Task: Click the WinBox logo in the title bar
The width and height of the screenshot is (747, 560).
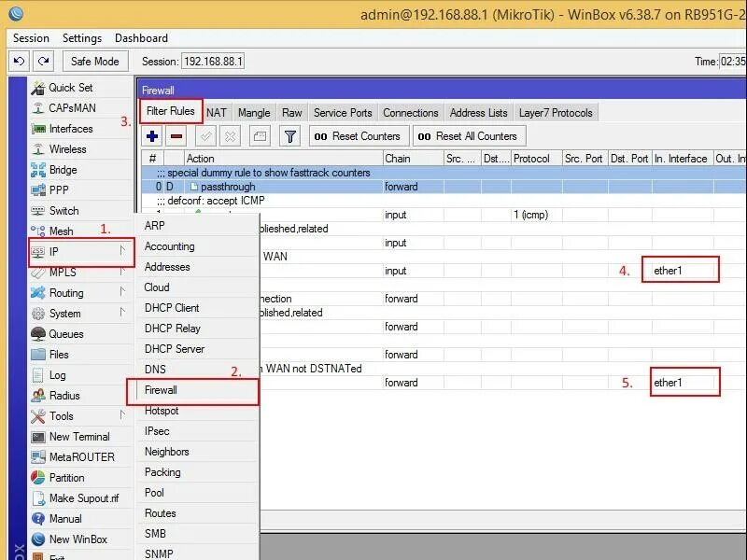Action: pyautogui.click(x=16, y=13)
